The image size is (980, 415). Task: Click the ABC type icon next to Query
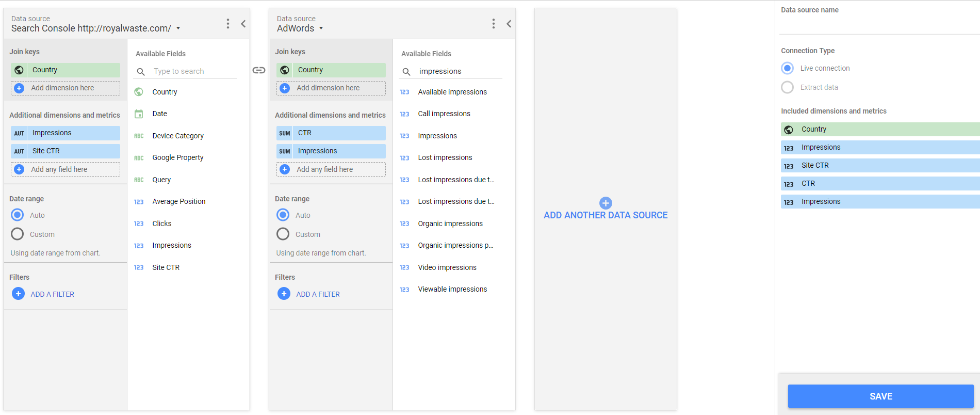tap(139, 180)
